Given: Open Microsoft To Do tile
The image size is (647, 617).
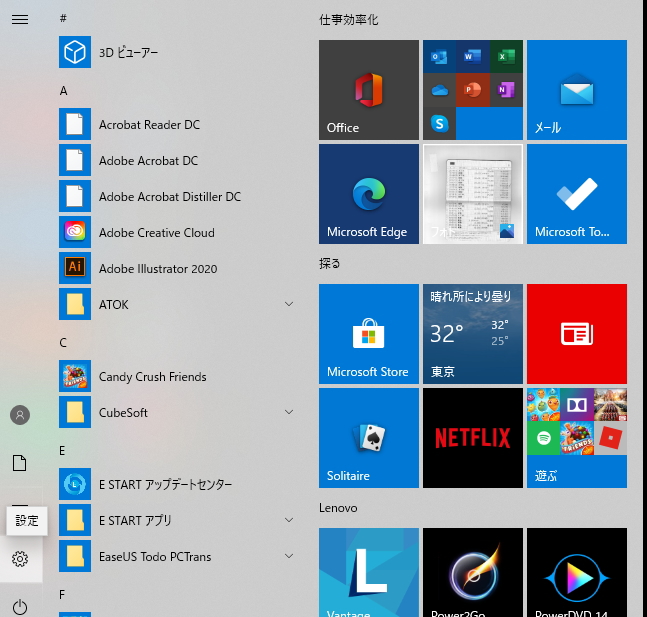Looking at the screenshot, I should click(x=577, y=194).
